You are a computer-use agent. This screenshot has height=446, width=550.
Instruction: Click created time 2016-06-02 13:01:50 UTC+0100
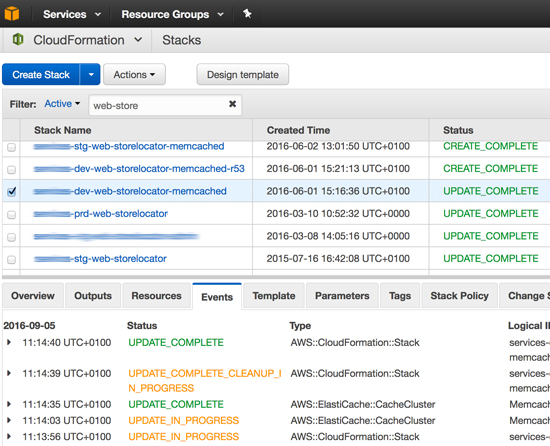coord(338,146)
